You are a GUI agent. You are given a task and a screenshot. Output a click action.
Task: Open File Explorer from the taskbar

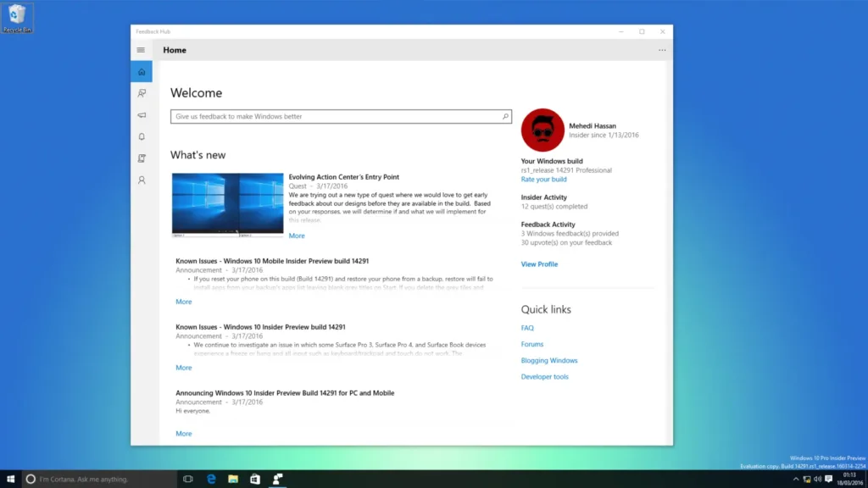pos(233,480)
